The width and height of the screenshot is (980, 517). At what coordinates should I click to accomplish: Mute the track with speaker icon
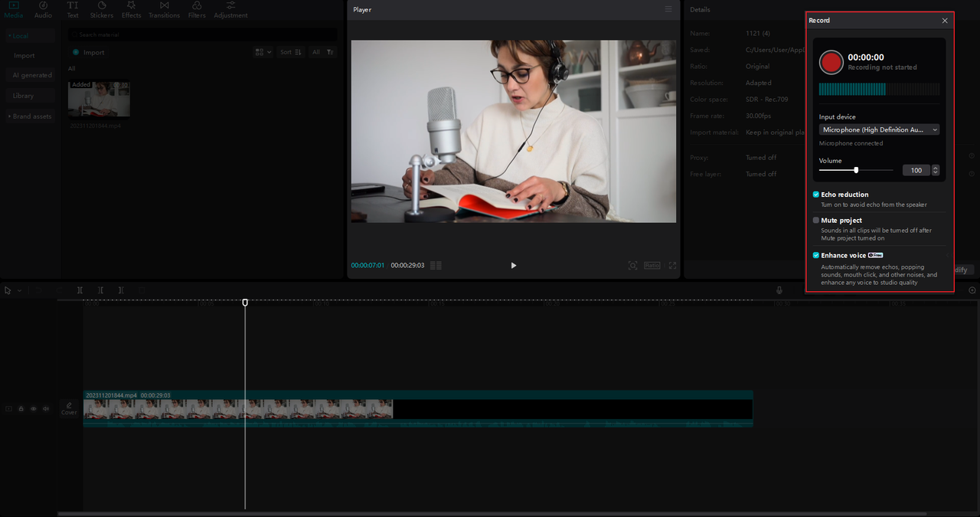pyautogui.click(x=46, y=409)
